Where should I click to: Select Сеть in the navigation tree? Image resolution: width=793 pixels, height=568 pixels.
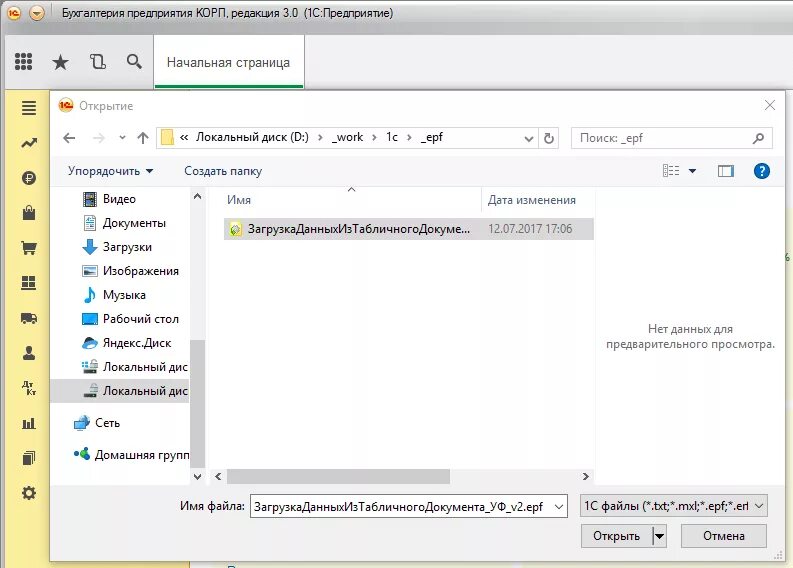click(x=97, y=422)
